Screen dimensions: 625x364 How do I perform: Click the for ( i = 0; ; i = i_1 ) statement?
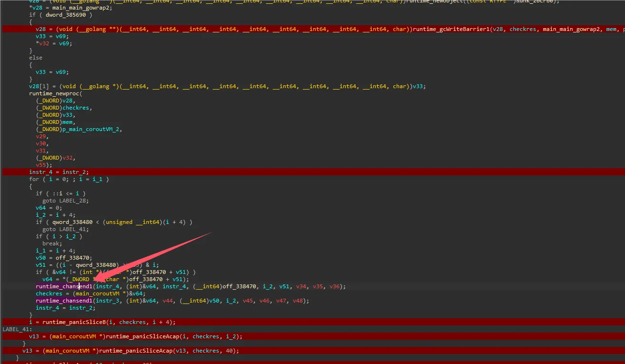[x=69, y=179]
